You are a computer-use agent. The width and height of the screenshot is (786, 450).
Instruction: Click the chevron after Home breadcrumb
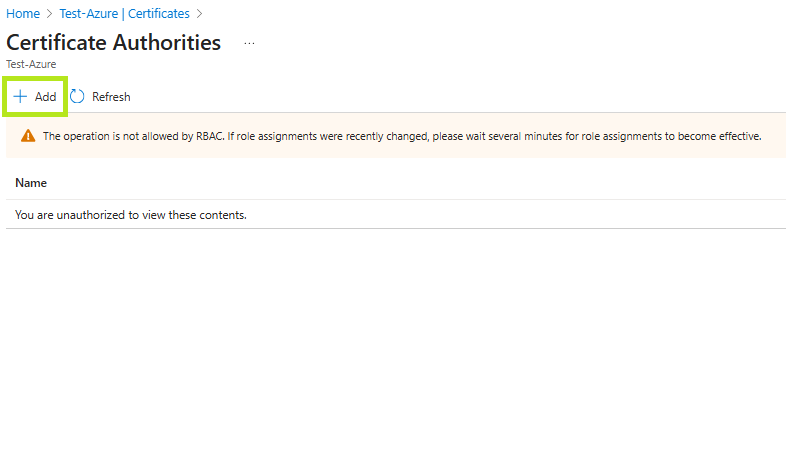[x=49, y=14]
